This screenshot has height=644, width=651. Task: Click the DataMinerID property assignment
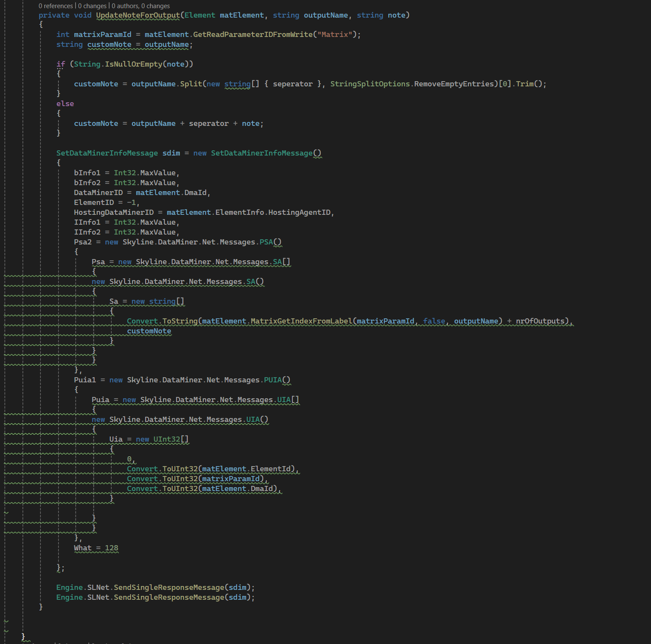(x=98, y=193)
